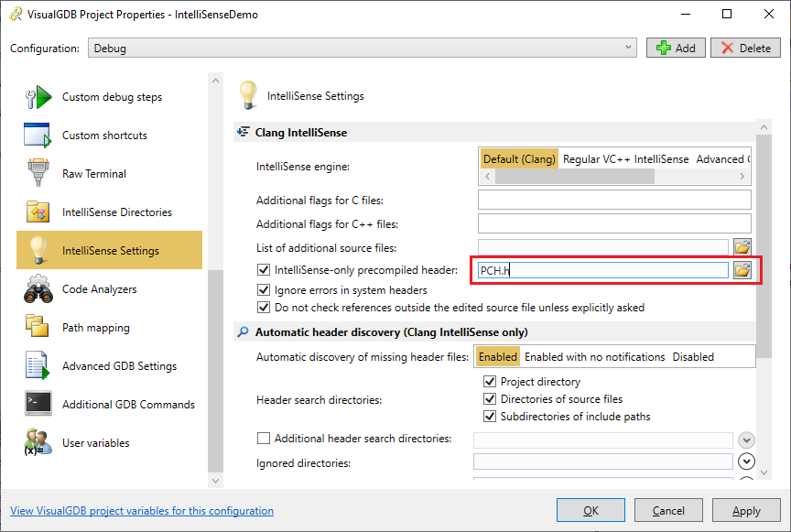Image resolution: width=791 pixels, height=532 pixels.
Task: Open Custom shortcuts page
Action: click(110, 135)
